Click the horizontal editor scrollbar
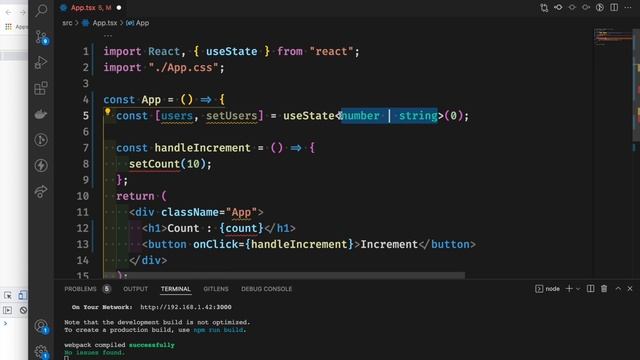The width and height of the screenshot is (640, 360). (284, 276)
